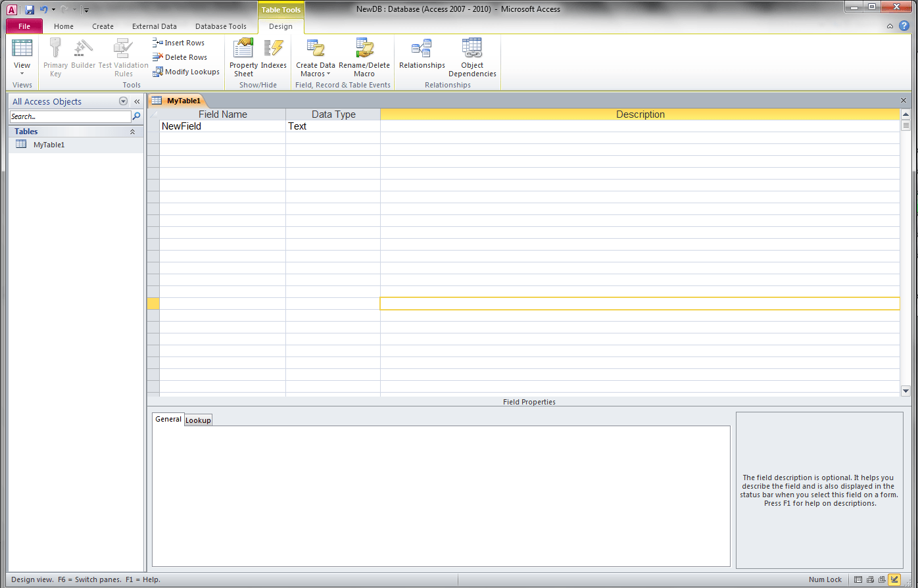This screenshot has width=918, height=588.
Task: Click scroll down arrow of field grid
Action: point(906,391)
